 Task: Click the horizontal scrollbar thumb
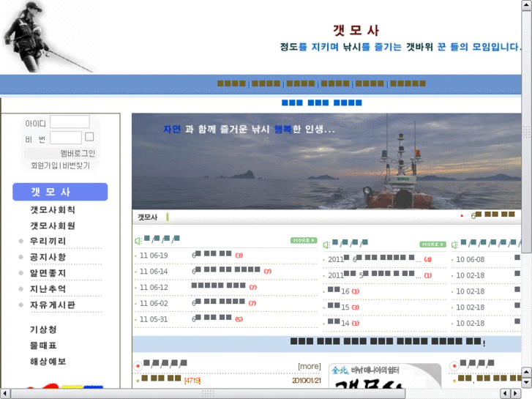tap(208, 394)
